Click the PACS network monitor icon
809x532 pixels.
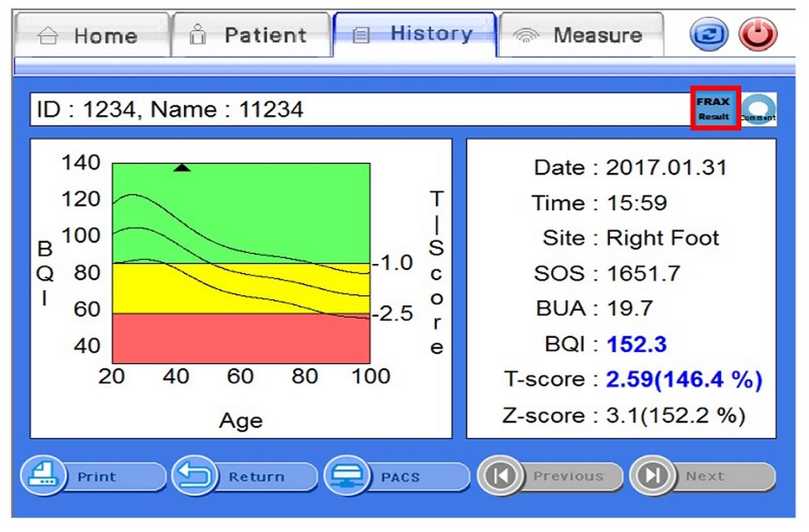pos(347,475)
